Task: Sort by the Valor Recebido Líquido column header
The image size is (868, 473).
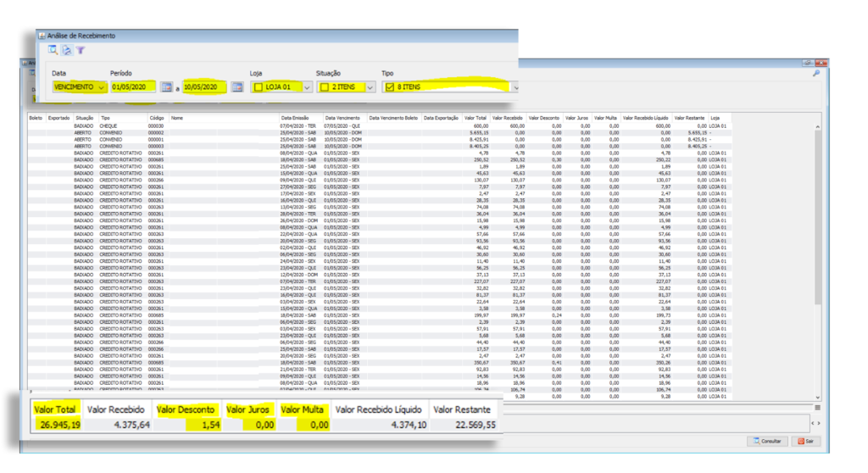Action: 645,118
